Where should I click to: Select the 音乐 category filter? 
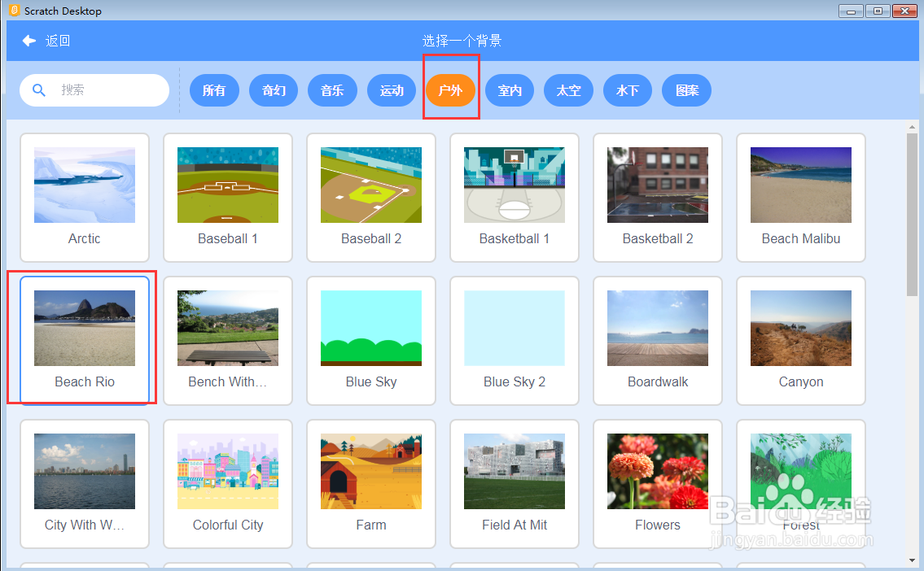click(x=332, y=90)
